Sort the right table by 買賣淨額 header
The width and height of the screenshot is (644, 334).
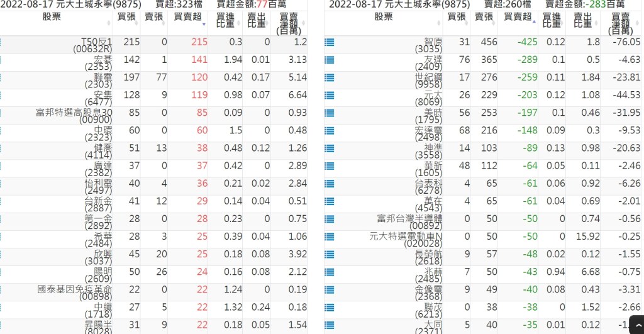coord(621,23)
